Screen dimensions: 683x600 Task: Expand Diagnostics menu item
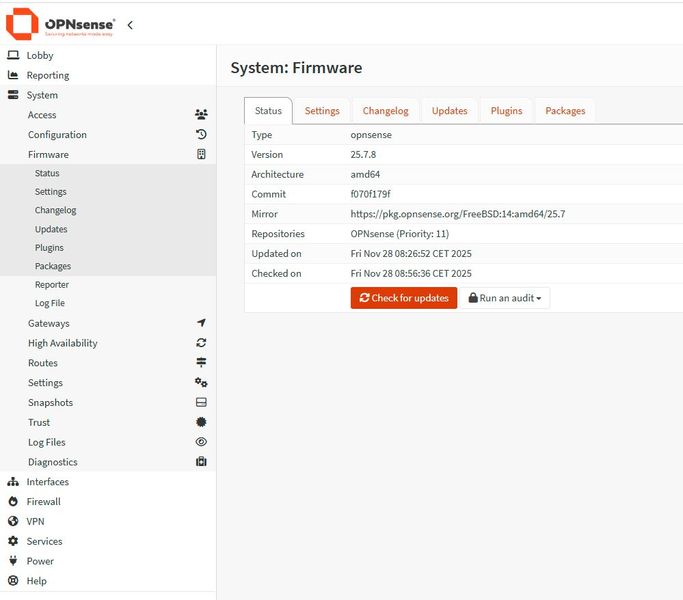(x=108, y=461)
